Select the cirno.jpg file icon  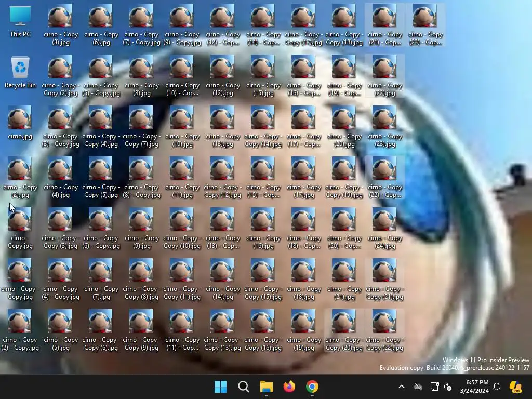[20, 124]
